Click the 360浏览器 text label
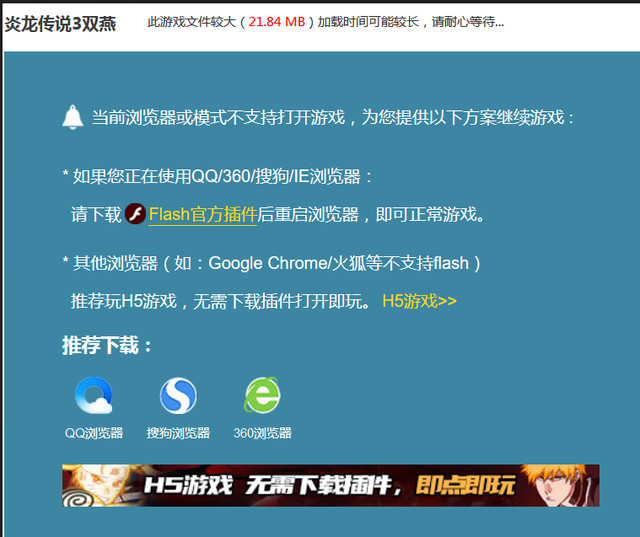 pyautogui.click(x=262, y=433)
